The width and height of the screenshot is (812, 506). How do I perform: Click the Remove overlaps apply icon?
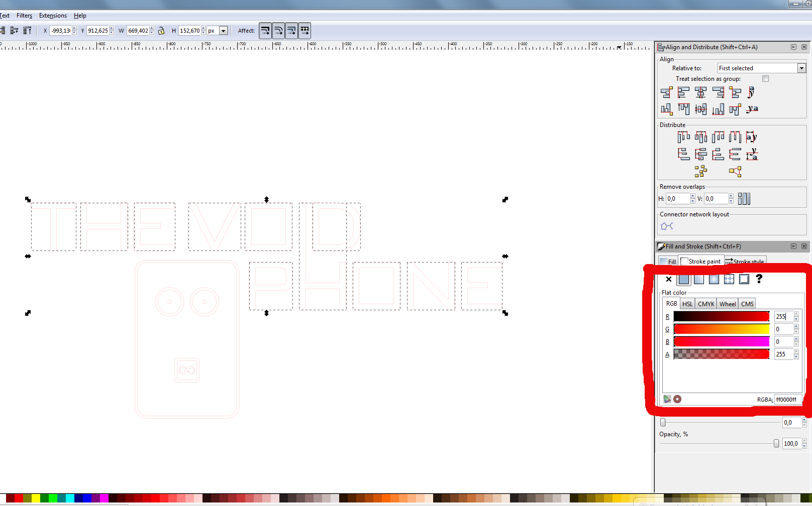744,199
